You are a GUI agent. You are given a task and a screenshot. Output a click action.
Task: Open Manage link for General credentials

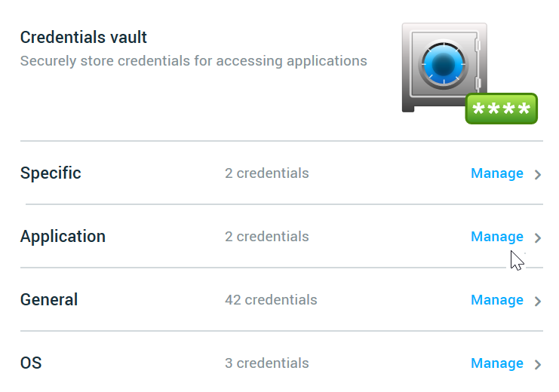496,300
